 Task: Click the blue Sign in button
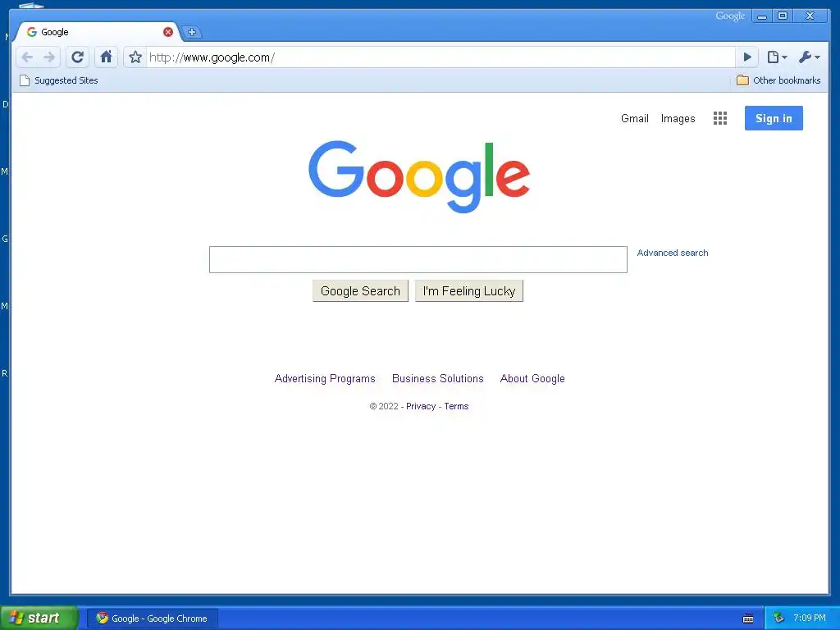(774, 118)
